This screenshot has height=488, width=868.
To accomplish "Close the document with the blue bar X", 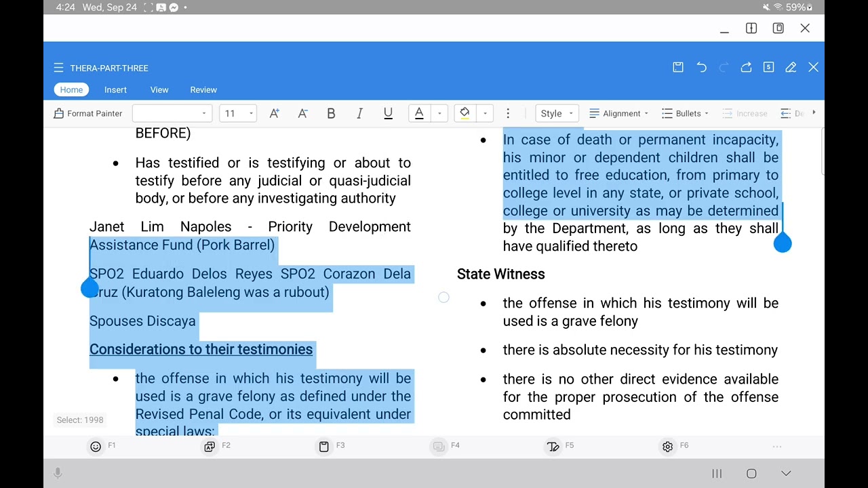I will tap(813, 67).
